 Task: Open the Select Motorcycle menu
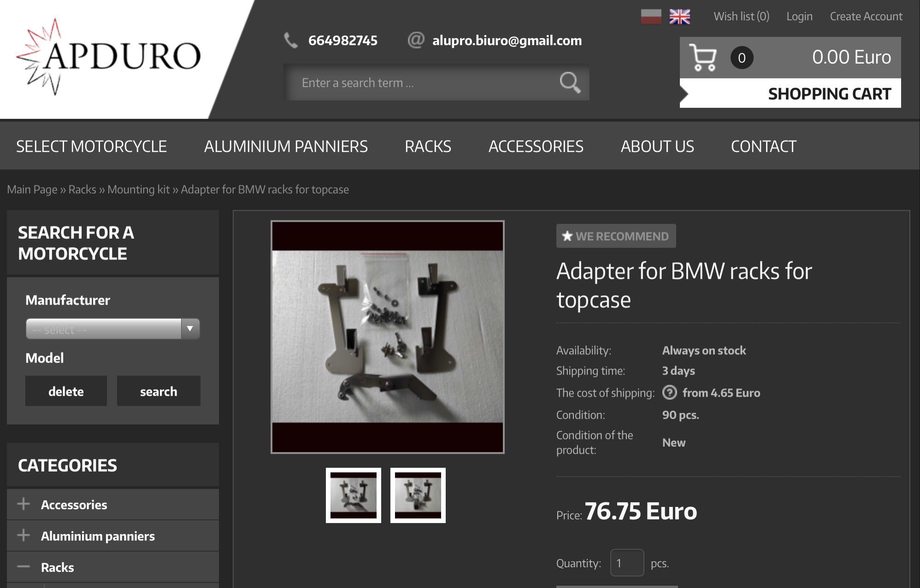(91, 146)
